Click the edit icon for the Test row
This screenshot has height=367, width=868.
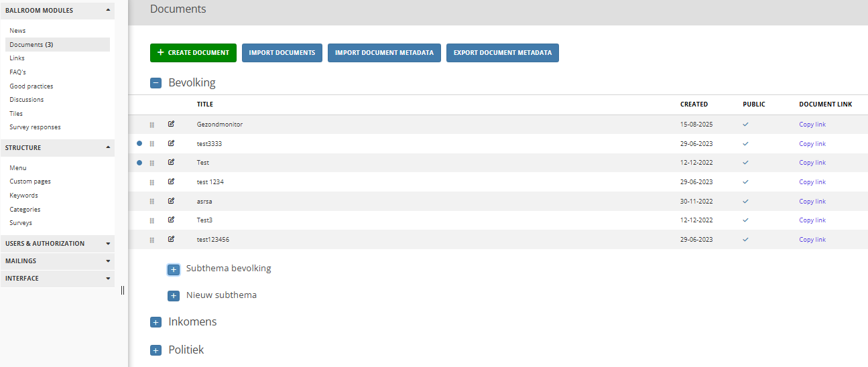pyautogui.click(x=171, y=162)
